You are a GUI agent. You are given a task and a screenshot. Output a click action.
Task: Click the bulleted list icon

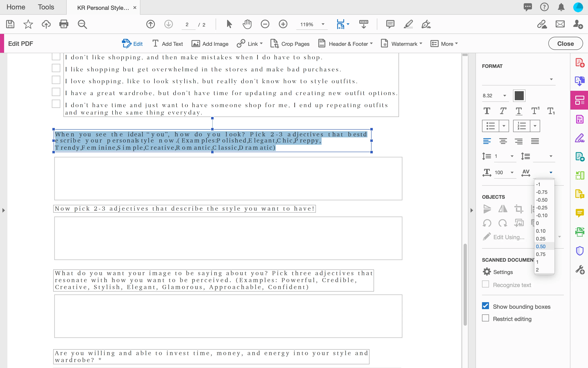click(x=490, y=126)
